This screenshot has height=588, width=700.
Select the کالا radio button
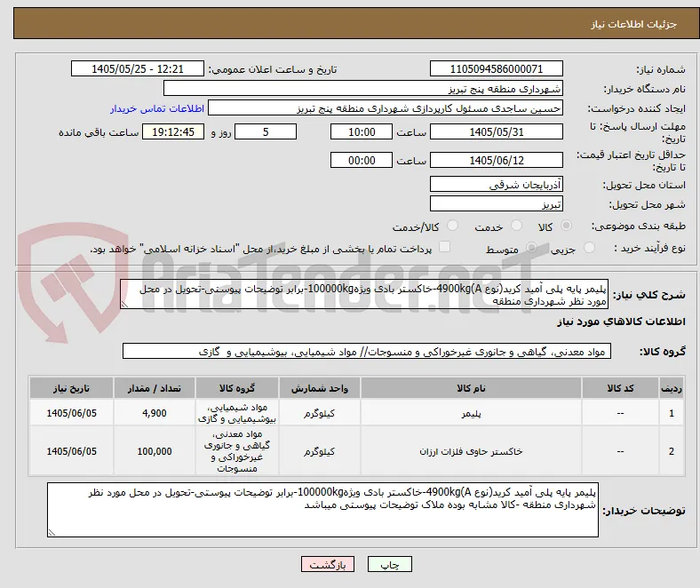point(566,226)
